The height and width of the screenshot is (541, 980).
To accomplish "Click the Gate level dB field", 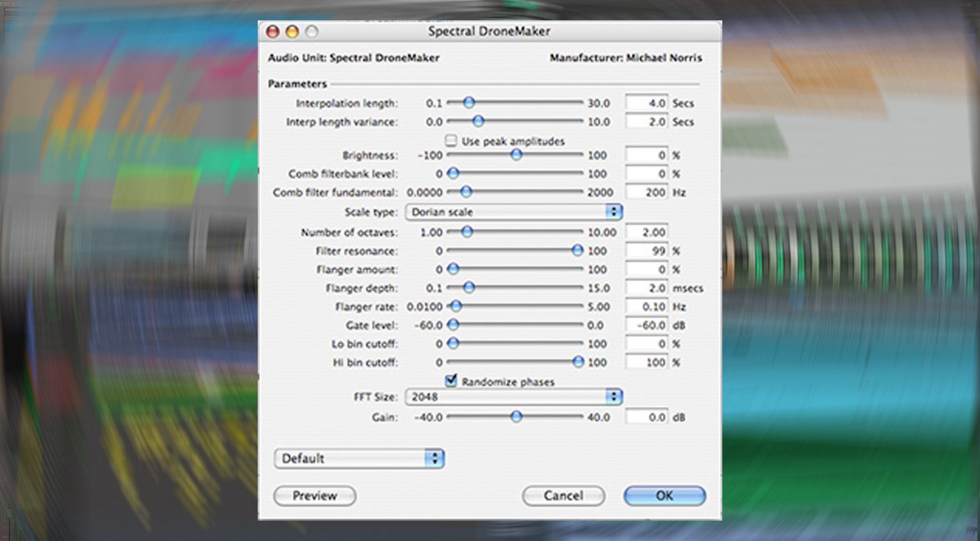I will point(646,325).
